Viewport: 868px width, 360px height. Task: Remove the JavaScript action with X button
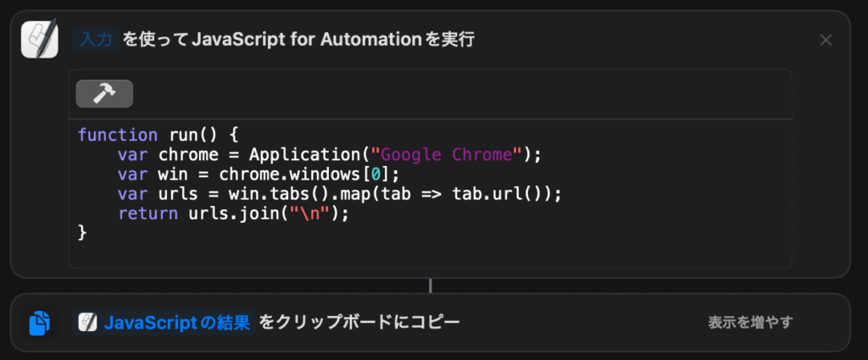[x=826, y=40]
